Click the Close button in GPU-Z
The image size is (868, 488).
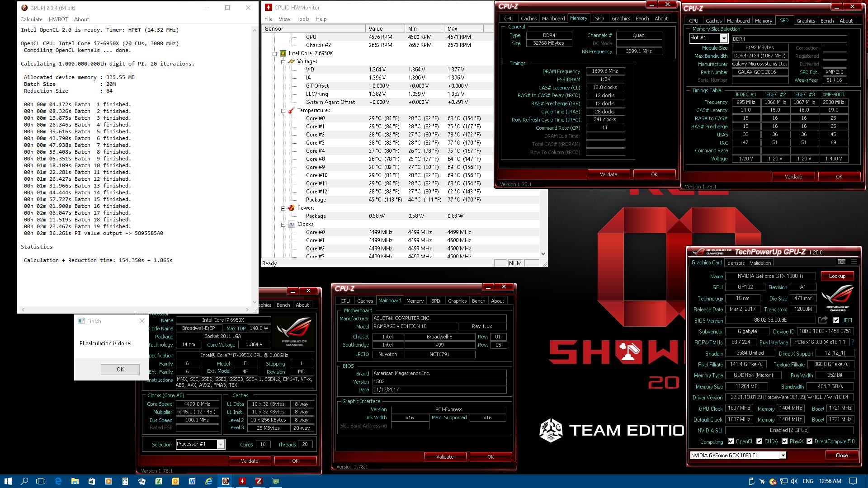[841, 455]
